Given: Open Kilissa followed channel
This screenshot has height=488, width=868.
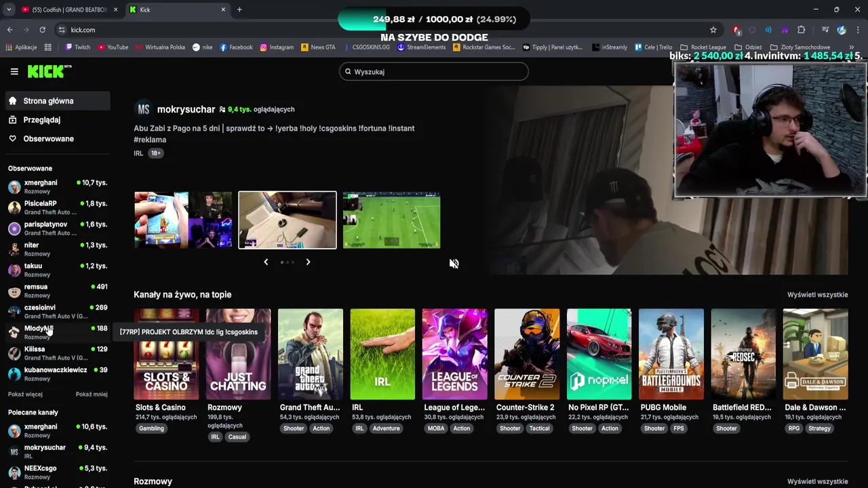Looking at the screenshot, I should [x=58, y=353].
